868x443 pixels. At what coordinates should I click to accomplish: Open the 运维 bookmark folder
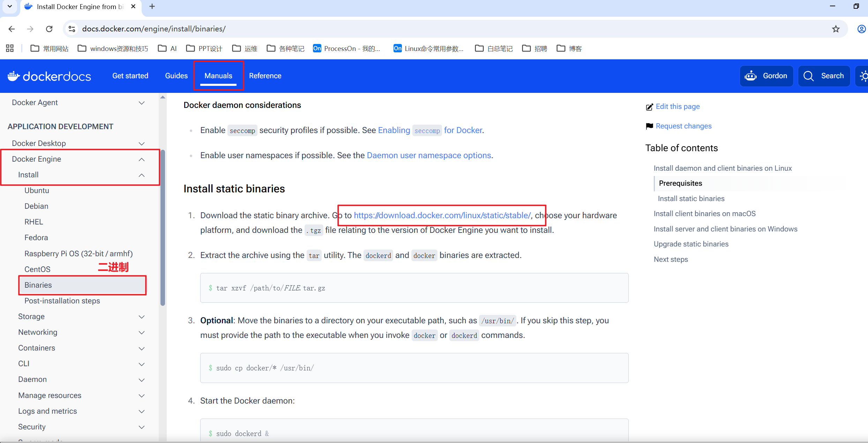245,49
